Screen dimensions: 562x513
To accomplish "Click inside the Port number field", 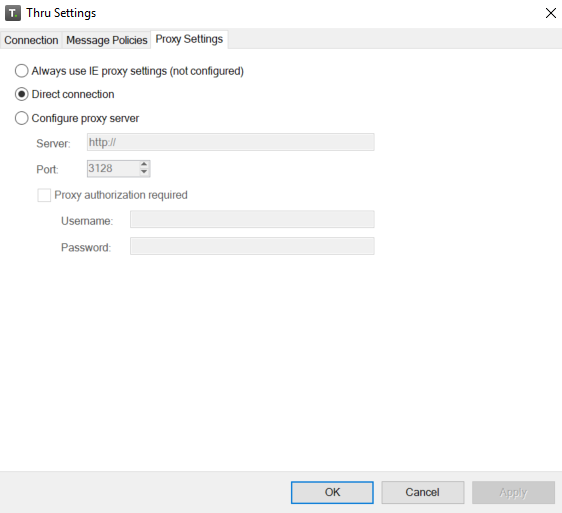I will tap(113, 168).
